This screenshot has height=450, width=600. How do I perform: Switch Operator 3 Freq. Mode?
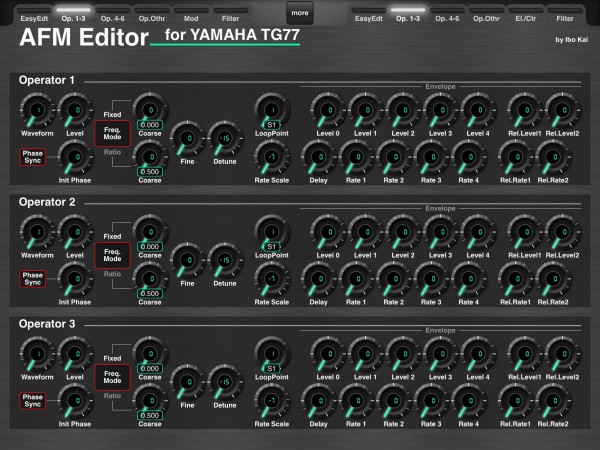[x=112, y=377]
